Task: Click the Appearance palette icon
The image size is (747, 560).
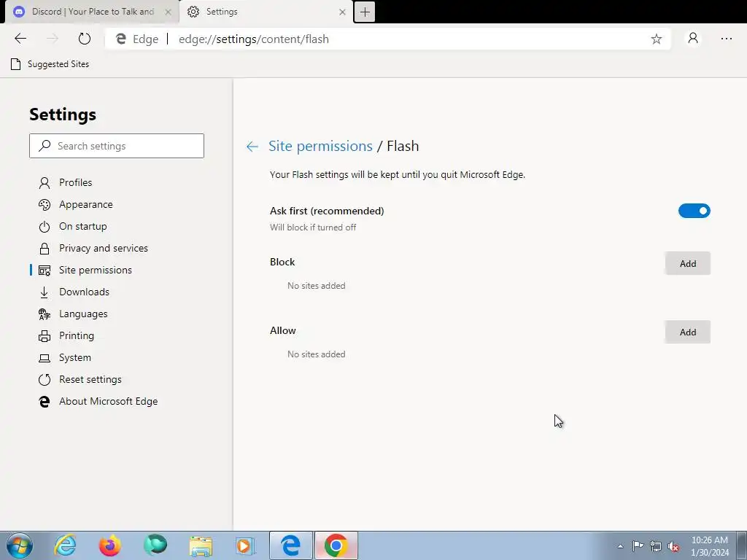Action: click(44, 204)
